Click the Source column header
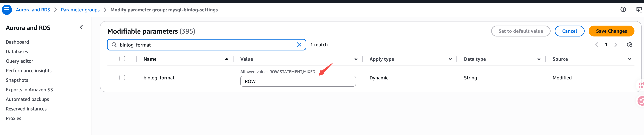The image size is (644, 135). 560,59
